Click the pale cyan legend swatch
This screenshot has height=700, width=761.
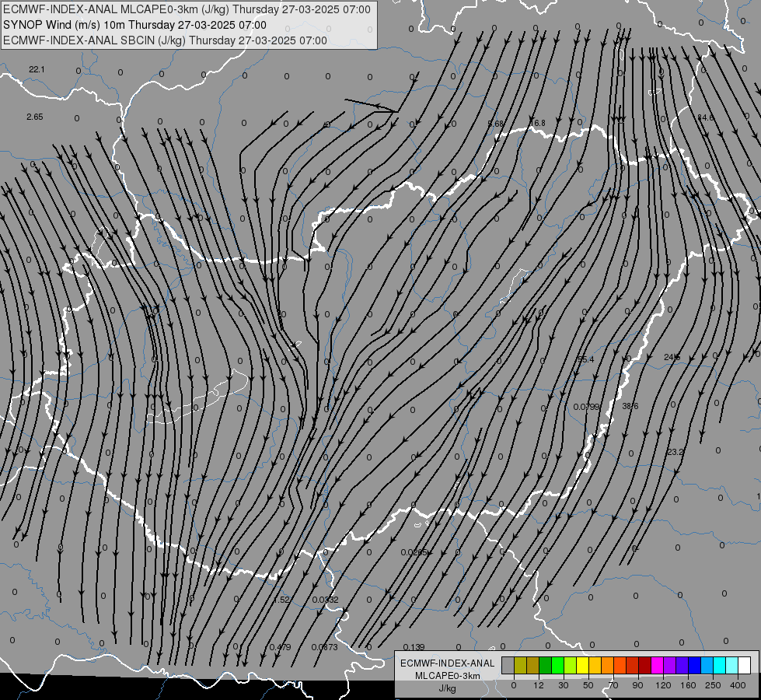732,665
